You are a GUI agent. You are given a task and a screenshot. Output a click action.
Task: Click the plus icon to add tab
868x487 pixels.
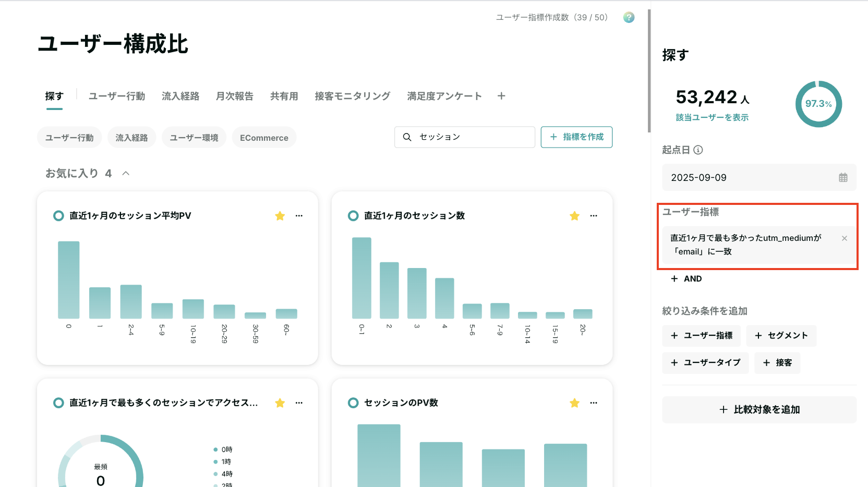501,96
